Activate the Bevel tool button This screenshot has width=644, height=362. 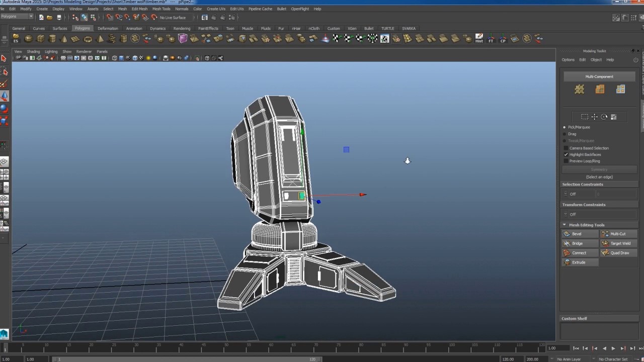pos(580,234)
